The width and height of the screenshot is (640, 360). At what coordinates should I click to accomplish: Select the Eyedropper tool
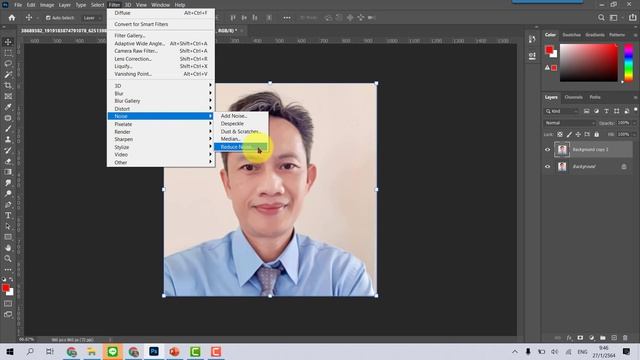click(8, 107)
